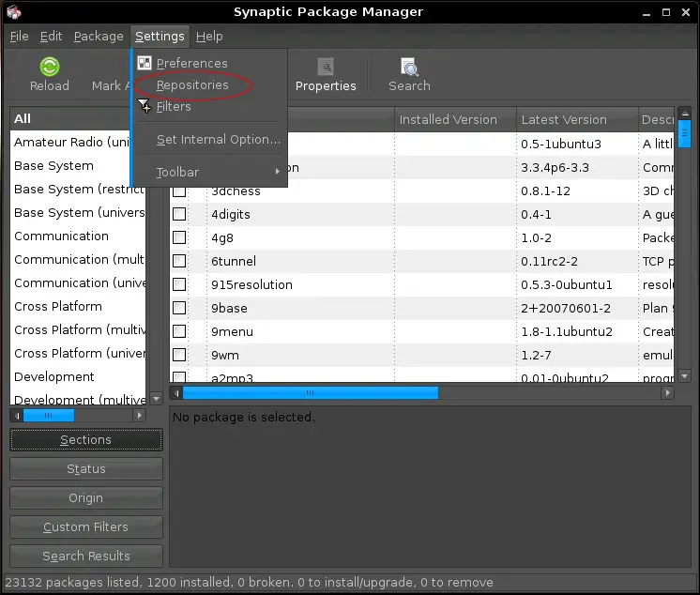Click the Synaptic app icon in title bar

click(x=14, y=12)
